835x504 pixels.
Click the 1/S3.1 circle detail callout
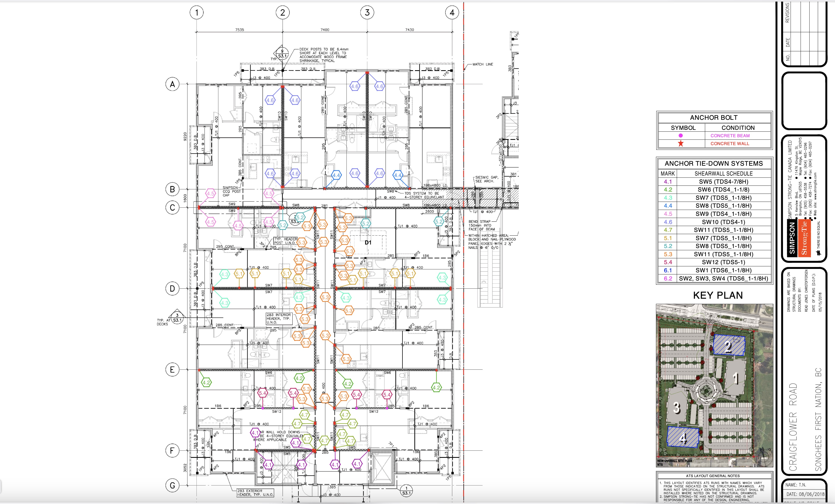pos(406,491)
